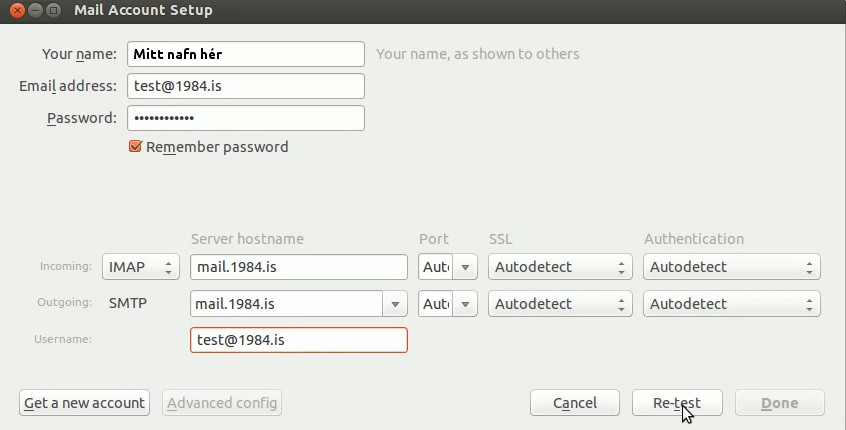
Task: Minimize the Mail Account Setup window
Action: pos(35,10)
